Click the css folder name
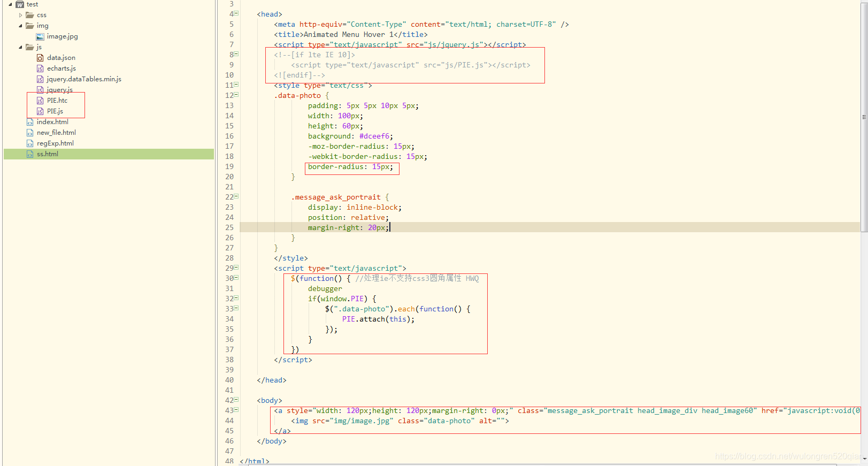 click(42, 15)
